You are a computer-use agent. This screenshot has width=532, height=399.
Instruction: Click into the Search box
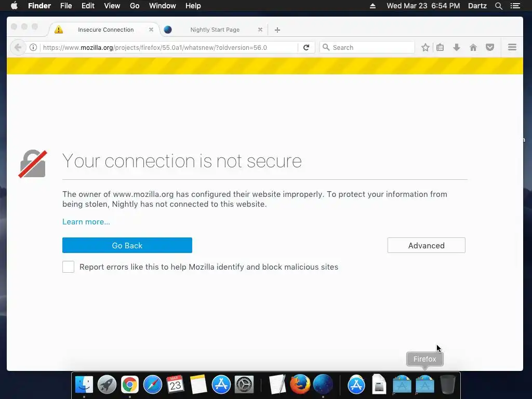[367, 47]
